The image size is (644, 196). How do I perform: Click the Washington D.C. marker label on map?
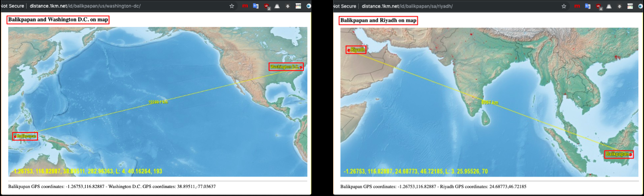tap(285, 67)
